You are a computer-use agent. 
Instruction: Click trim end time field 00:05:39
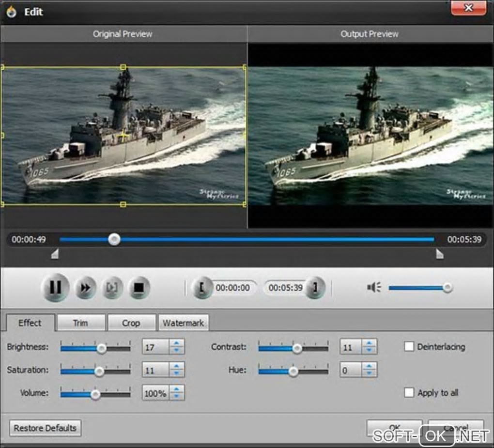point(285,288)
